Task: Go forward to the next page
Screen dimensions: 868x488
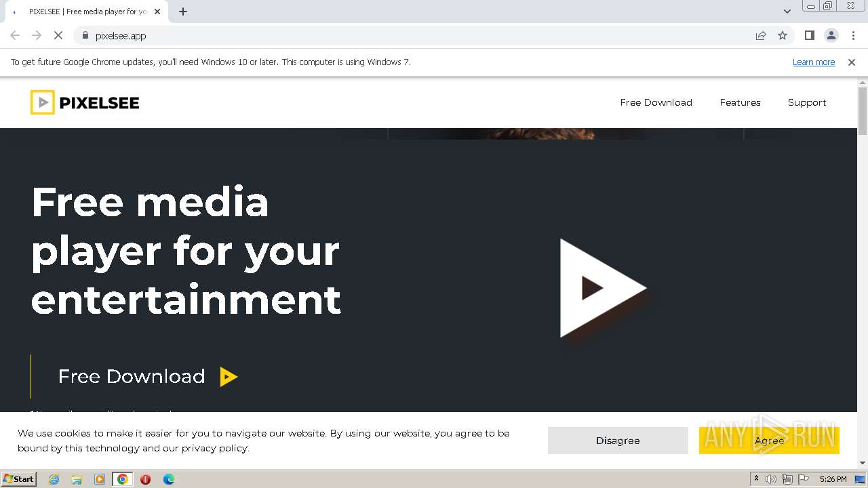Action: pos(37,36)
